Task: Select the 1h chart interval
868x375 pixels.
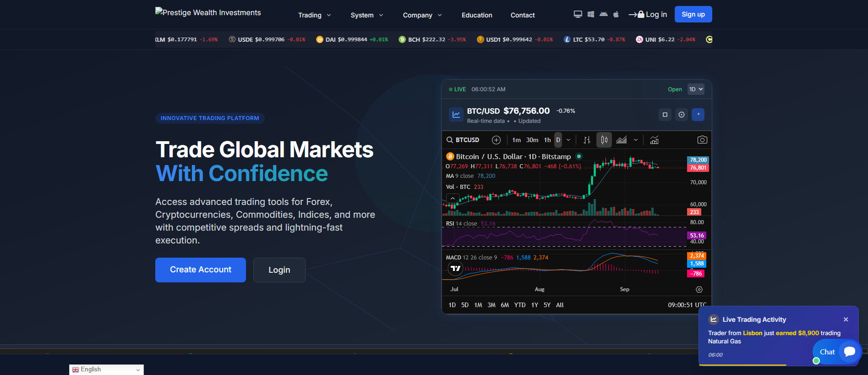Action: click(547, 140)
